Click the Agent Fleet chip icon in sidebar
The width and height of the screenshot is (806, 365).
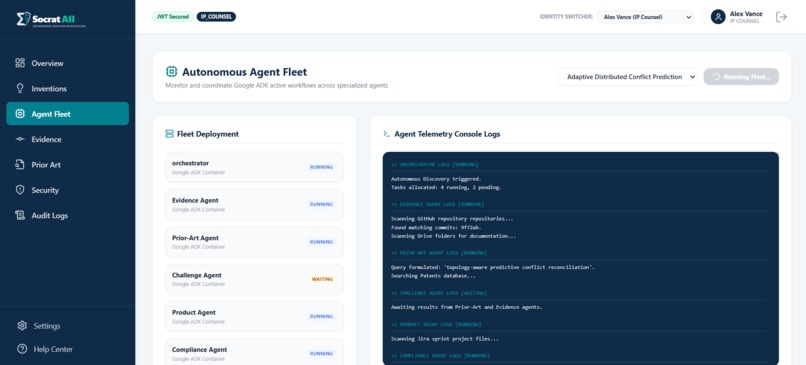[x=20, y=114]
